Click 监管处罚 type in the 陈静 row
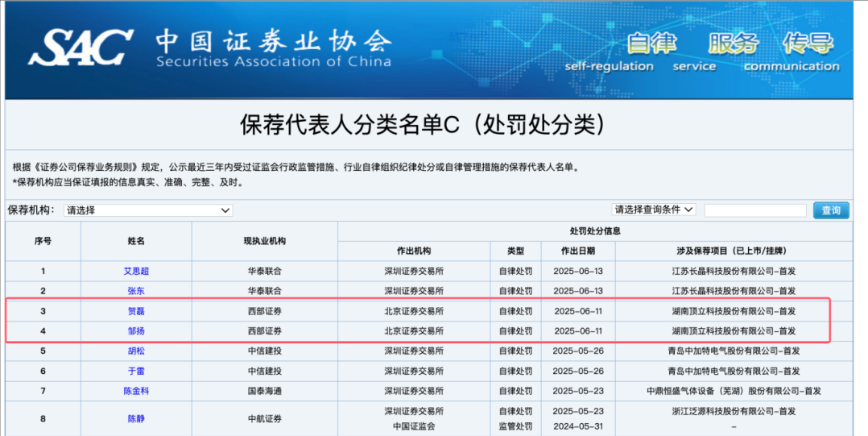 (x=515, y=426)
